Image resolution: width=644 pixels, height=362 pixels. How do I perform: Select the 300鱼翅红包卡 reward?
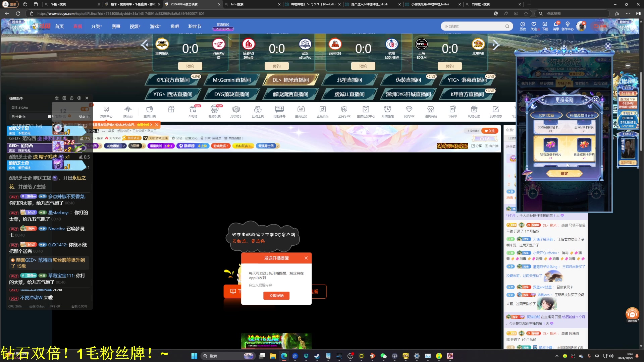pos(550,127)
